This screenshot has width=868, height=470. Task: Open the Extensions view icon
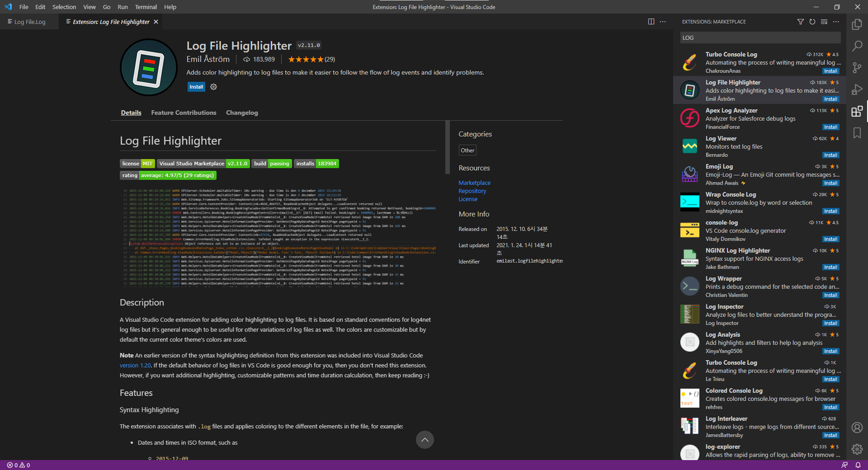pos(857,111)
